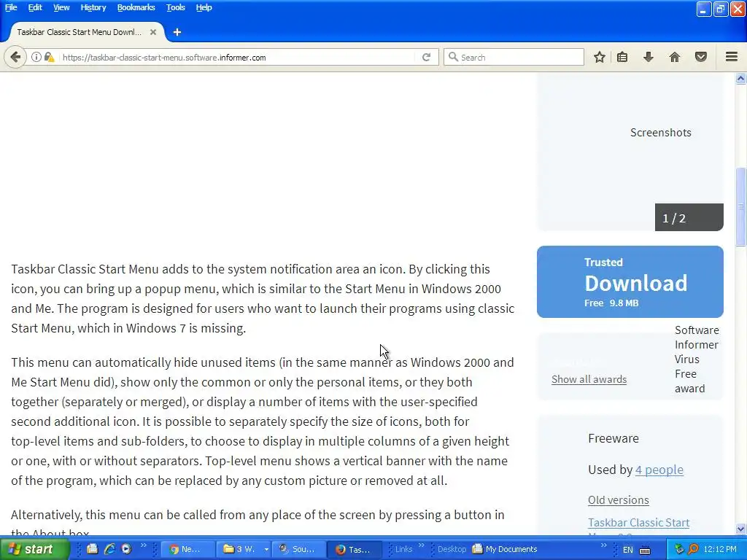Open Show all awards link
The height and width of the screenshot is (560, 747).
tap(589, 379)
